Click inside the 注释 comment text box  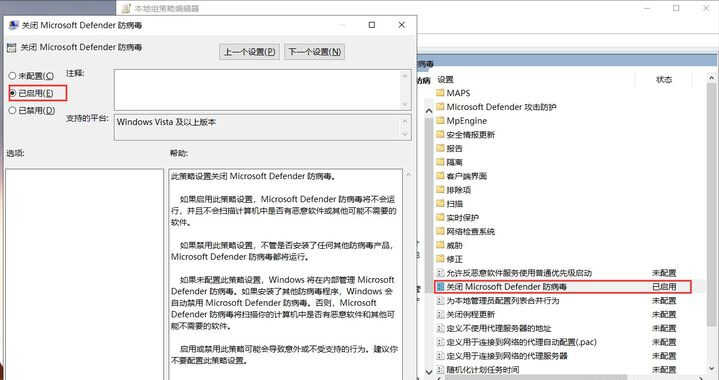[x=258, y=90]
